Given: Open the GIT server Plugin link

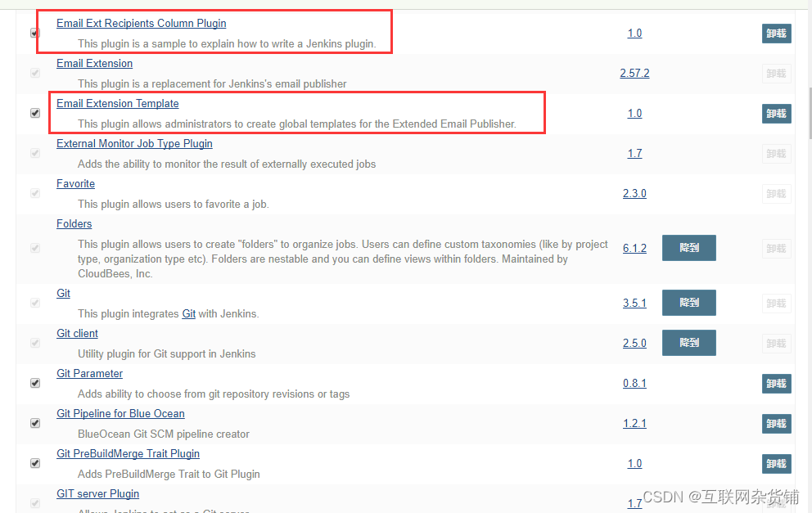Looking at the screenshot, I should click(98, 494).
